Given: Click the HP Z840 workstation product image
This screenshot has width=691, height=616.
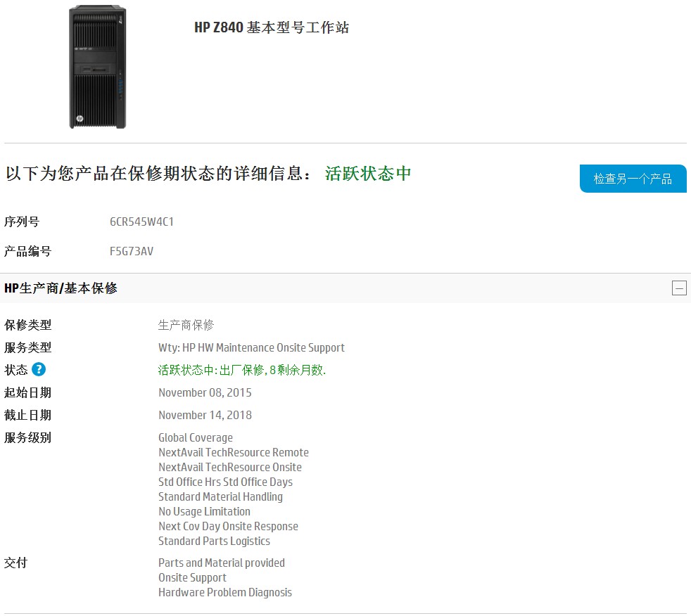Looking at the screenshot, I should tap(97, 67).
